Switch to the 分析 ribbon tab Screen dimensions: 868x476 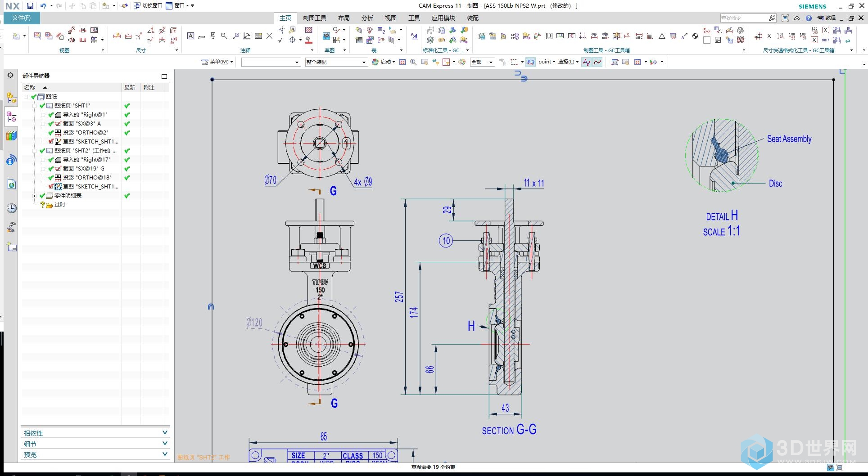tap(367, 18)
